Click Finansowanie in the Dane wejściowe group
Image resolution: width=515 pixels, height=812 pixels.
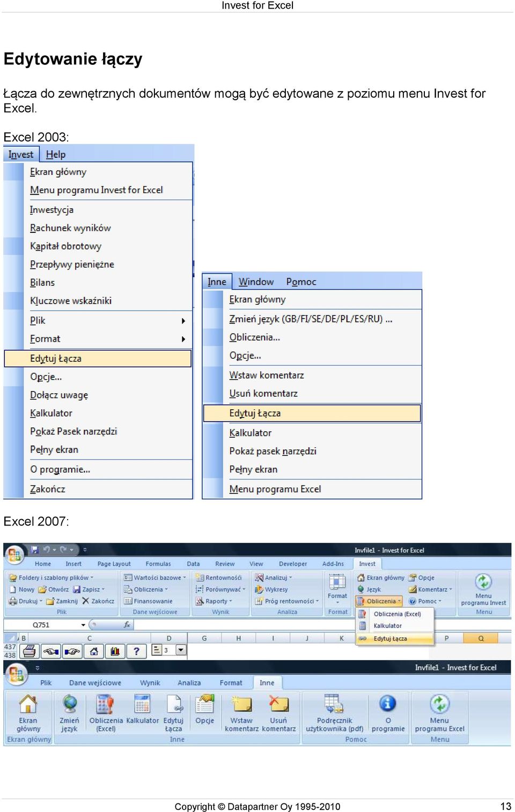pyautogui.click(x=148, y=601)
